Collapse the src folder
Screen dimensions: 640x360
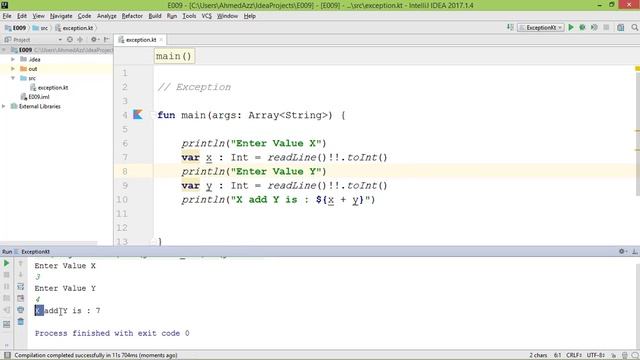13,78
